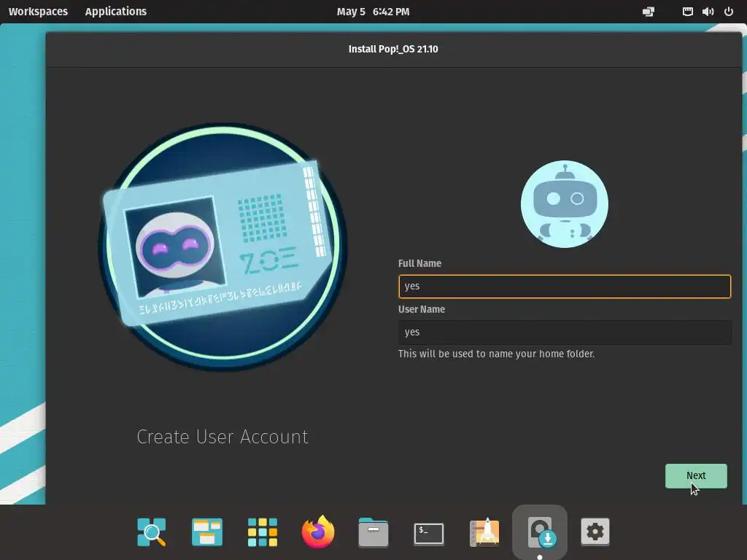Open the Files manager dock icon
This screenshot has height=560, width=747.
point(373,532)
